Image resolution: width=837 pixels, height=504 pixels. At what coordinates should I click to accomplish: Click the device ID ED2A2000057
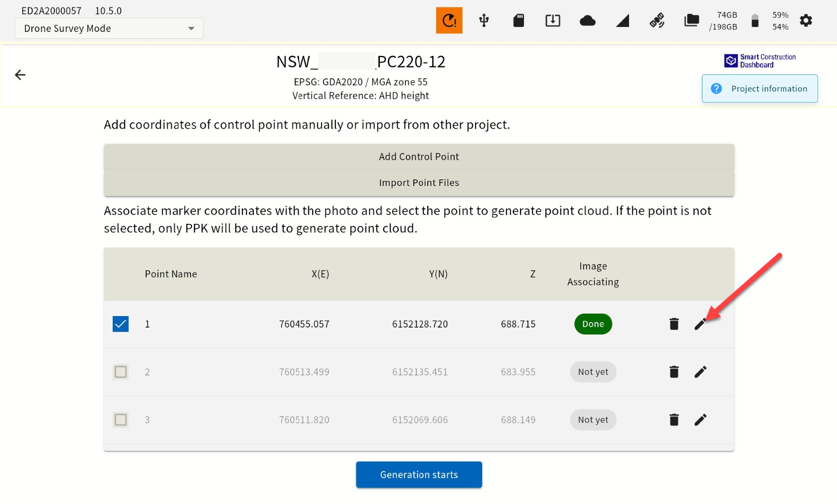51,10
